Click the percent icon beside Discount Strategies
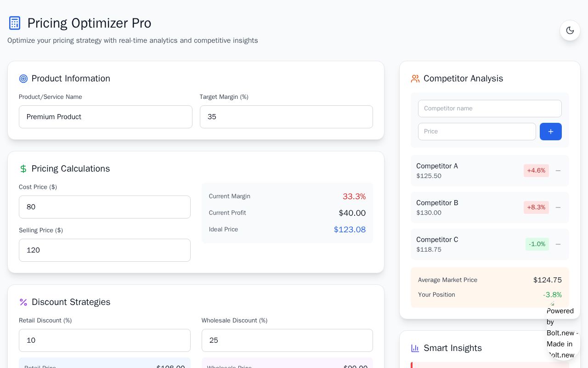 pos(23,302)
